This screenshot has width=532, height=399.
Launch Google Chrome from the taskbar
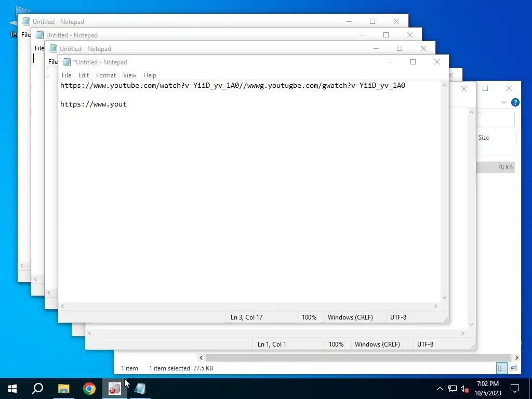click(89, 389)
